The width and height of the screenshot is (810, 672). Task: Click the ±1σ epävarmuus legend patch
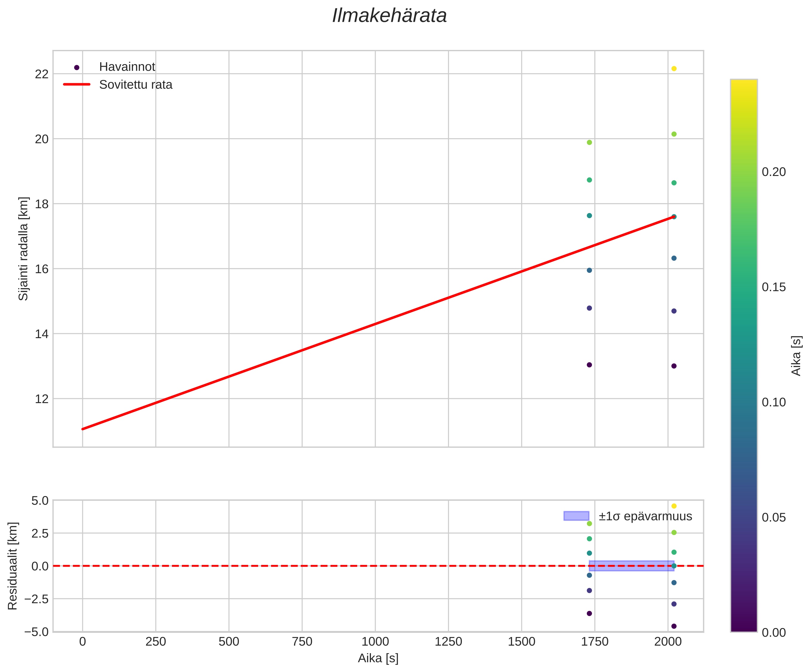click(x=576, y=516)
